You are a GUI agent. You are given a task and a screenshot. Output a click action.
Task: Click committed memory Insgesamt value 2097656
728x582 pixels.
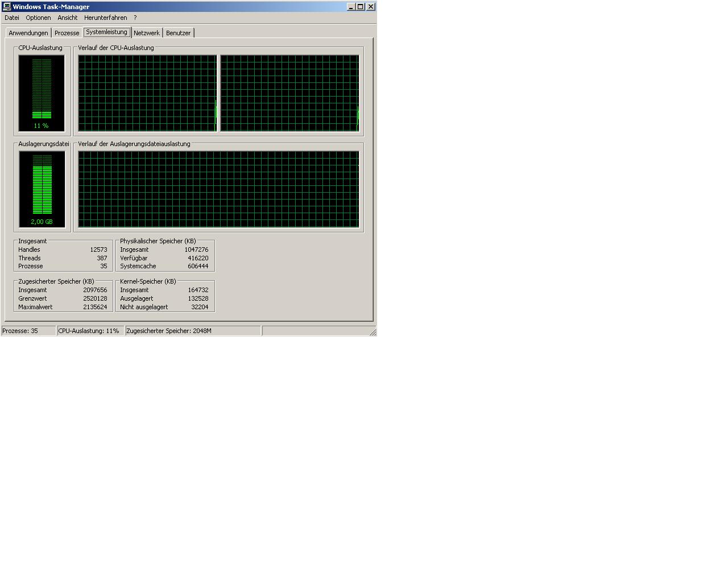point(95,290)
